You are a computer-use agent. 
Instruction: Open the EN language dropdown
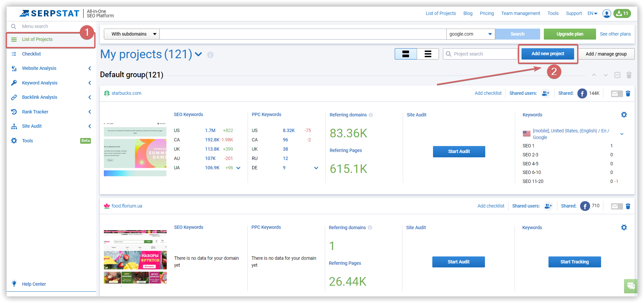click(x=592, y=13)
